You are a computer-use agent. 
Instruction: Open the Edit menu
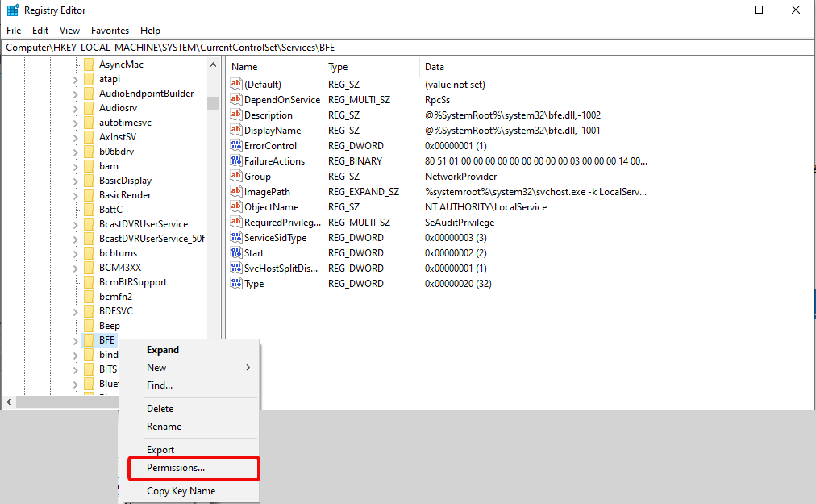point(40,30)
